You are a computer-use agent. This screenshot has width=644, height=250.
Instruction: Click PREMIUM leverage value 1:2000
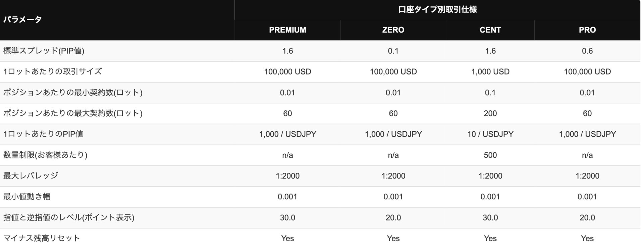287,176
